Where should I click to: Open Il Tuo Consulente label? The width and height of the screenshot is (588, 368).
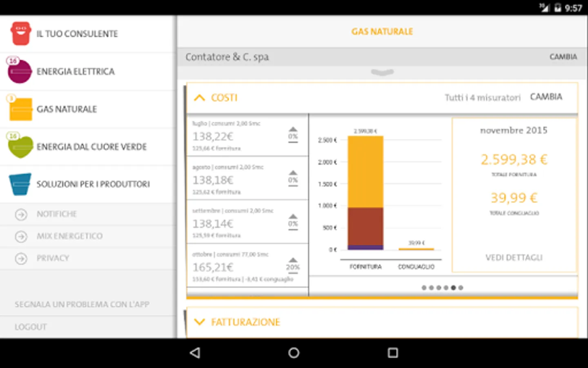(77, 34)
